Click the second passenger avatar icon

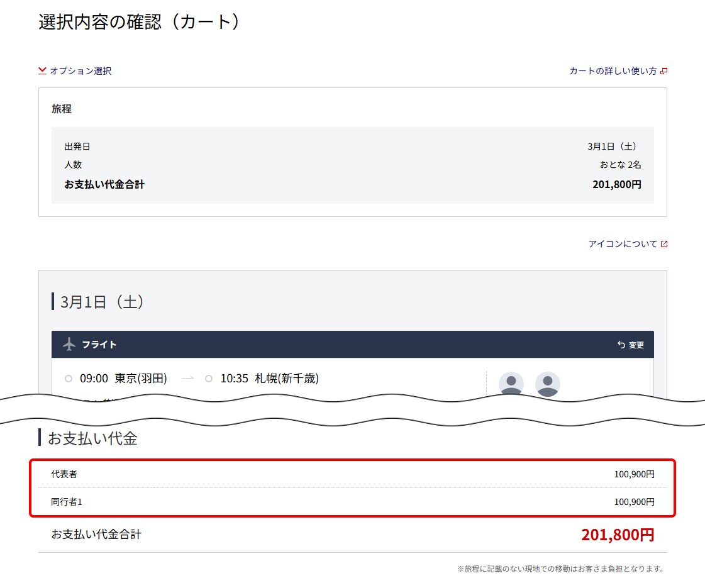pos(548,384)
